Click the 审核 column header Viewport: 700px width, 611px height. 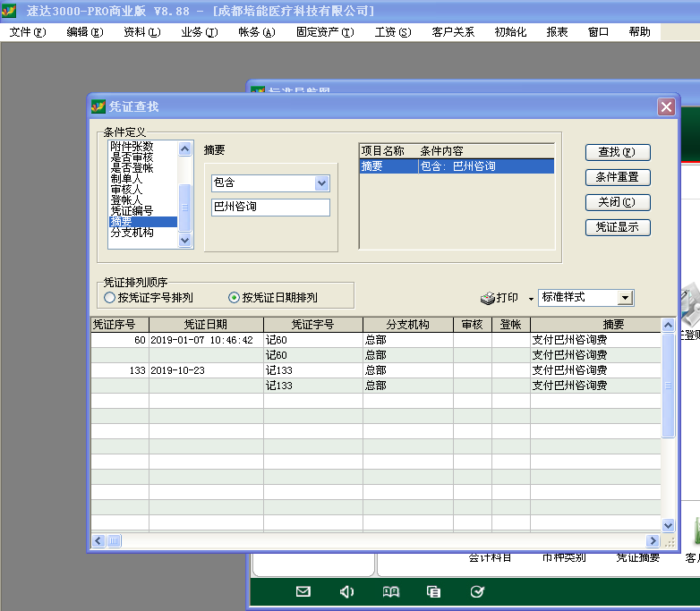[x=473, y=325]
